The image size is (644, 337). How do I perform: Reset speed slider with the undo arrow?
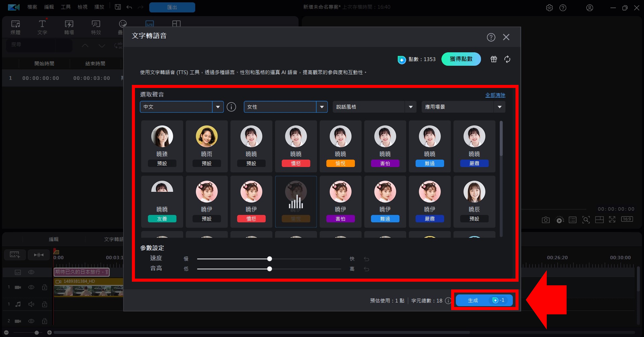click(x=366, y=259)
